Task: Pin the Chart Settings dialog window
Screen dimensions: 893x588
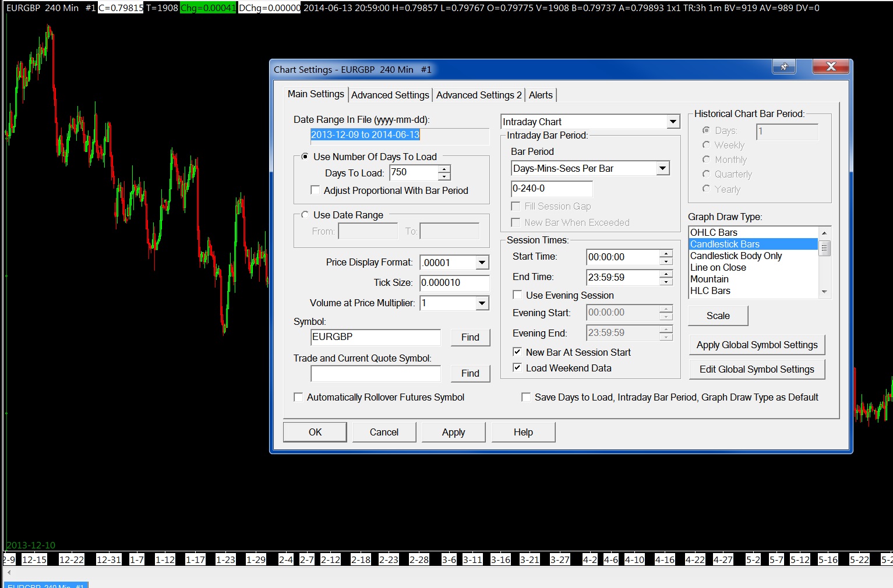Action: point(783,67)
